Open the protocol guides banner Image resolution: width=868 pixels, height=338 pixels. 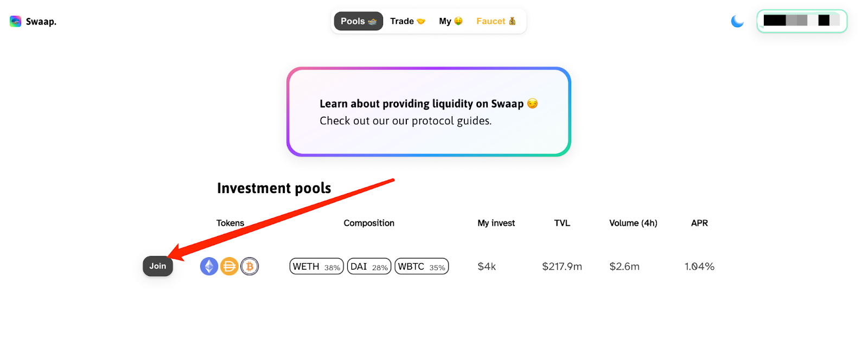point(429,112)
